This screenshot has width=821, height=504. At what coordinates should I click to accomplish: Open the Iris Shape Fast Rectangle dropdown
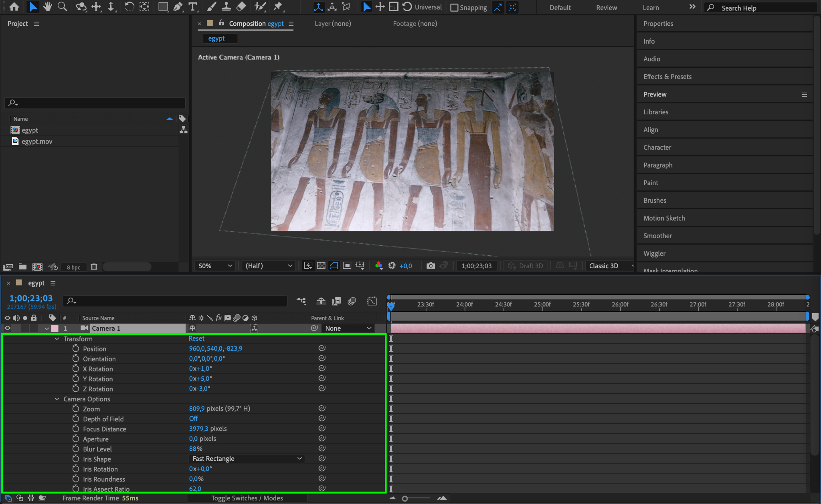click(x=247, y=458)
